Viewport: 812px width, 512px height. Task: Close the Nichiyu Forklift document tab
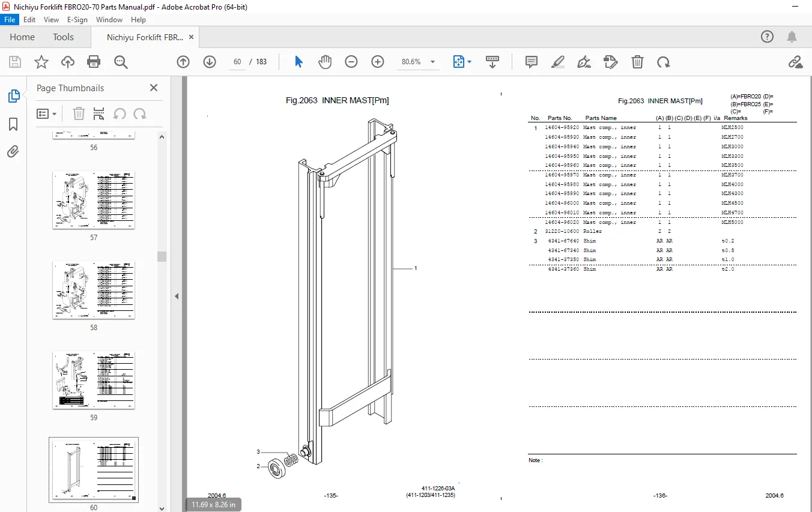click(192, 37)
